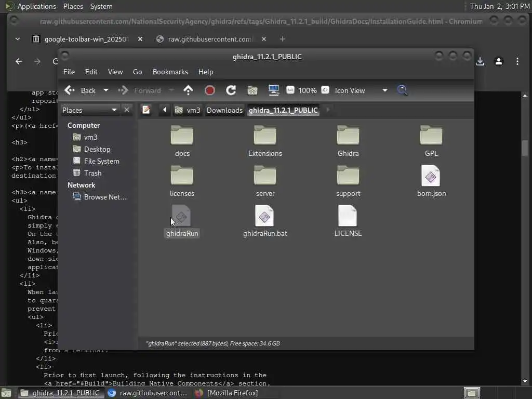Image resolution: width=532 pixels, height=399 pixels.
Task: Open the Places menu in top panel
Action: coord(73,6)
